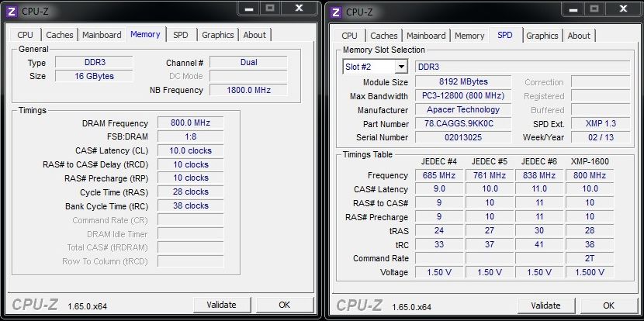Click the Validate button in the SPD window
644x321 pixels.
click(x=545, y=305)
